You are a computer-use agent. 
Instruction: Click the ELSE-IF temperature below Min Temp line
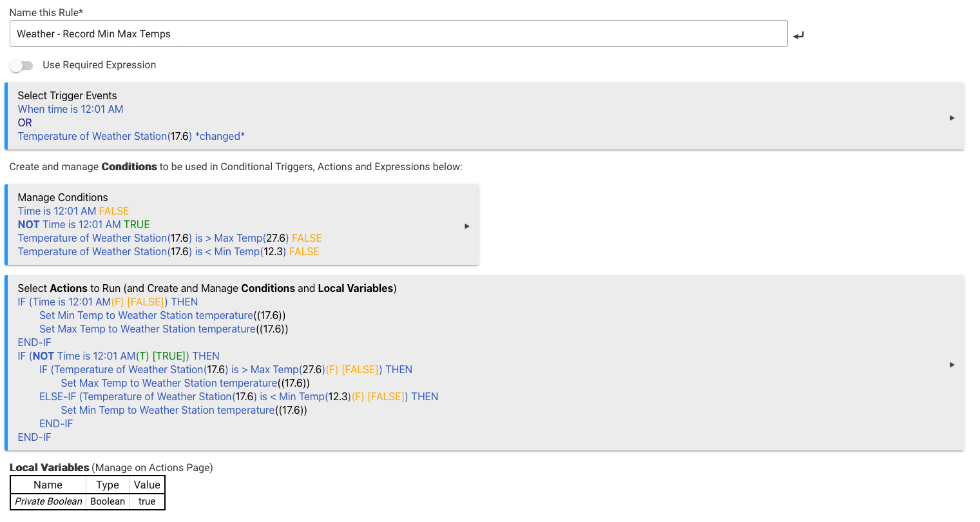(238, 397)
